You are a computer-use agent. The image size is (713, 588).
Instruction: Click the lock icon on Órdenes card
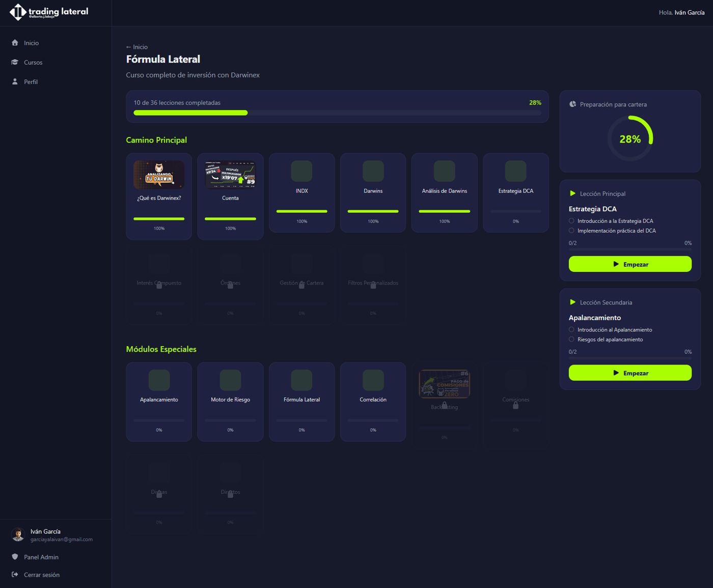click(230, 285)
